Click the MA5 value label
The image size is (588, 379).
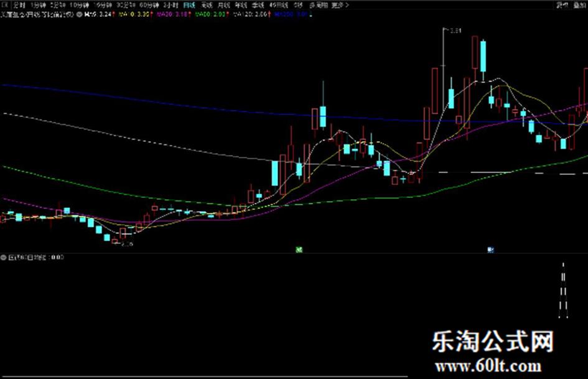100,15
